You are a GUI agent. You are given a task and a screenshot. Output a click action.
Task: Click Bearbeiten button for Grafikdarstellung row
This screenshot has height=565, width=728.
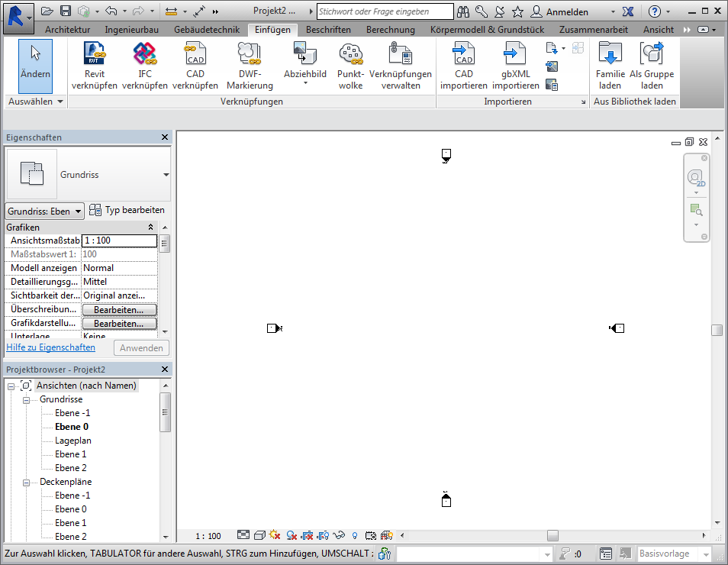click(x=119, y=324)
